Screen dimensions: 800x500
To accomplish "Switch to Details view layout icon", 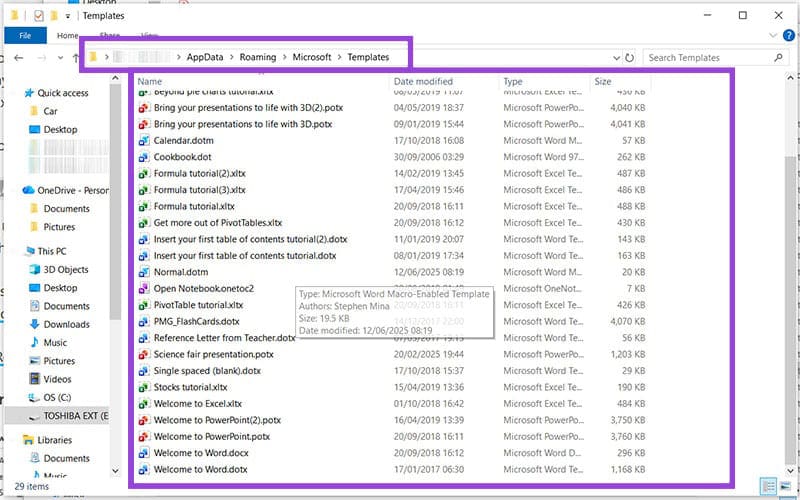I will [x=768, y=487].
